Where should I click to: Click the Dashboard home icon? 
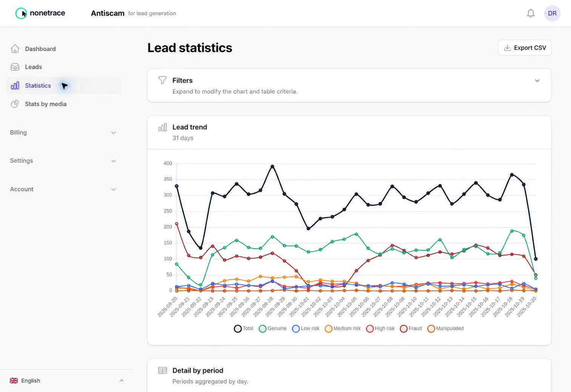(15, 49)
